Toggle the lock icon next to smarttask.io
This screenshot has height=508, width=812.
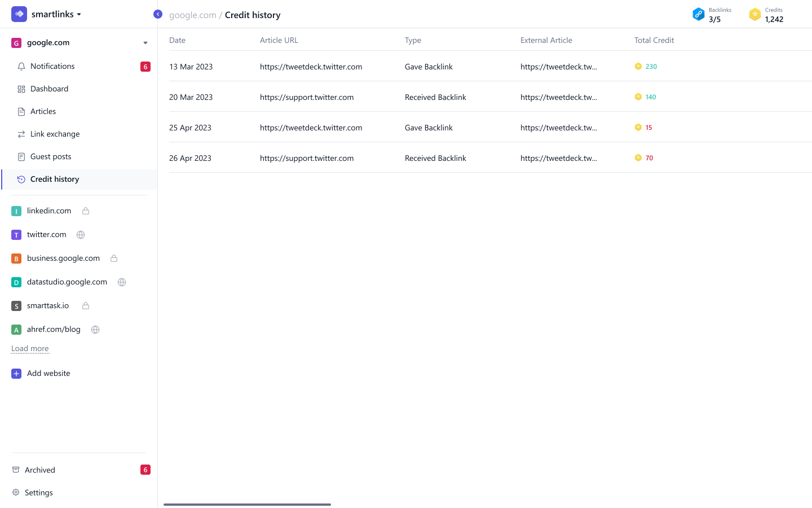point(86,306)
